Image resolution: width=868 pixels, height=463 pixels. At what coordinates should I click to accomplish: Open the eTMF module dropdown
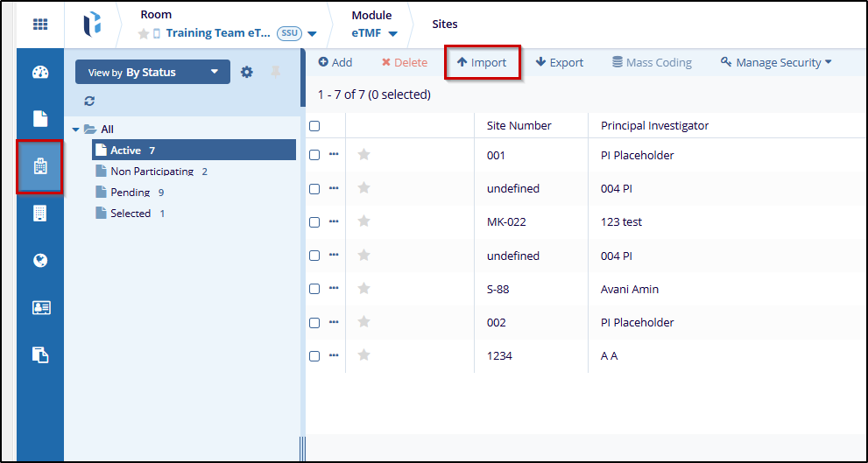click(x=375, y=33)
